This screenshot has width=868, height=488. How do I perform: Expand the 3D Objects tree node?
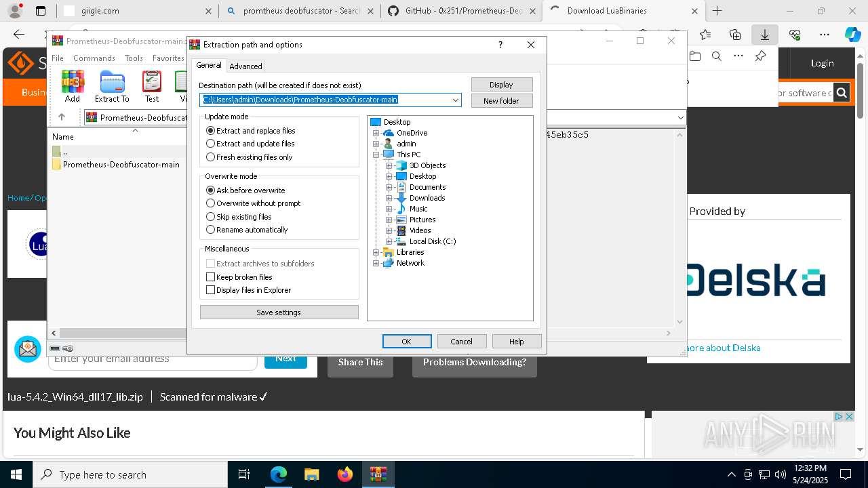coord(389,165)
